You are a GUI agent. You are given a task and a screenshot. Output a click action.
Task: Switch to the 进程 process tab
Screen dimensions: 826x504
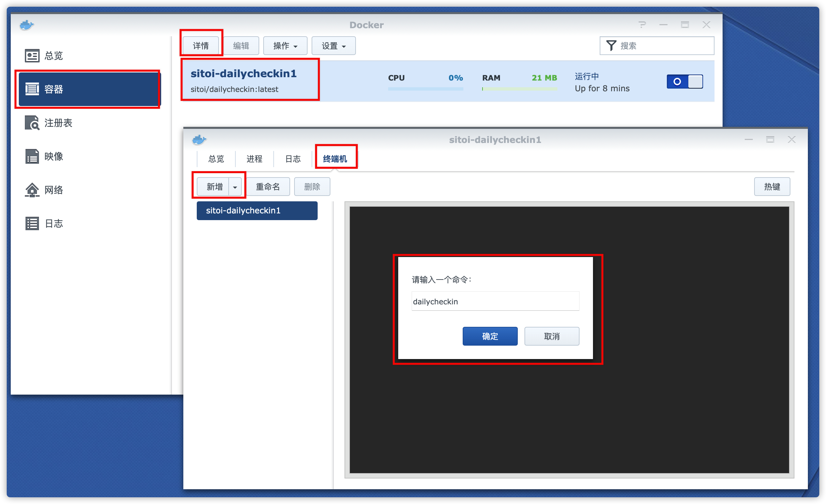coord(254,159)
